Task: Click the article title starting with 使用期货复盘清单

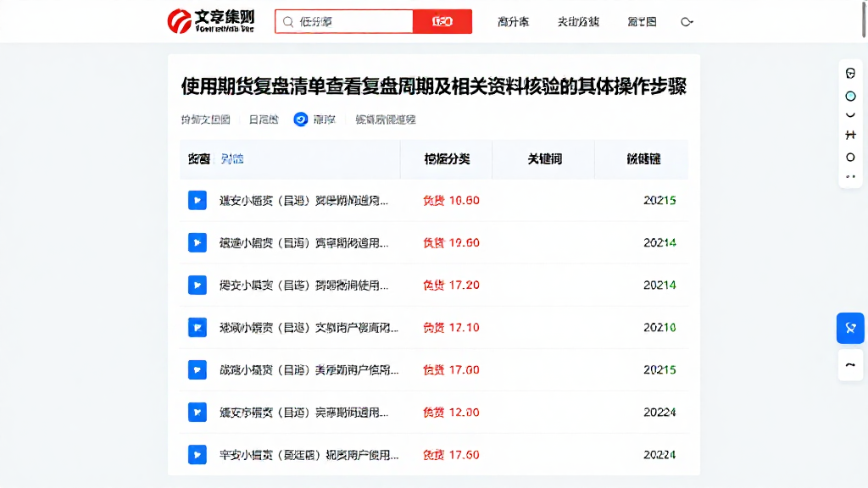Action: [433, 86]
